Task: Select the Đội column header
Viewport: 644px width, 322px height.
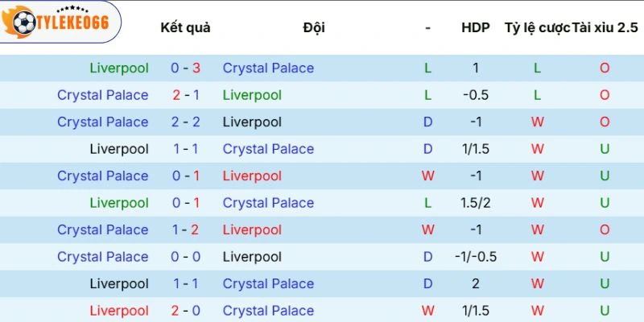Action: (x=314, y=27)
